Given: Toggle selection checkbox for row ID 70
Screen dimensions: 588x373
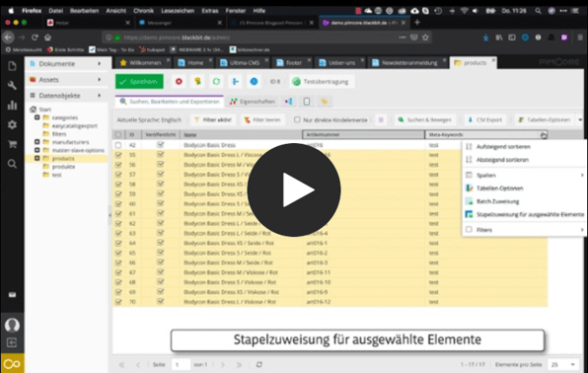Looking at the screenshot, I should (118, 302).
